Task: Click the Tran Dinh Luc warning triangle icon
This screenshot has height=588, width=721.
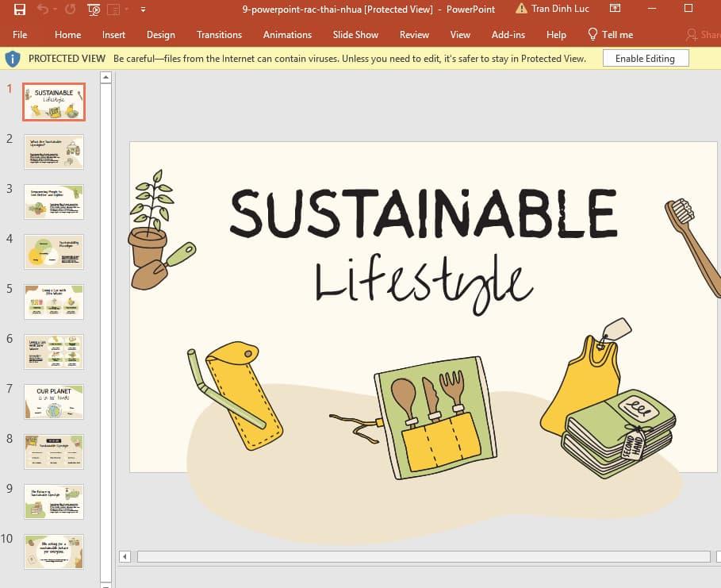Action: (521, 9)
